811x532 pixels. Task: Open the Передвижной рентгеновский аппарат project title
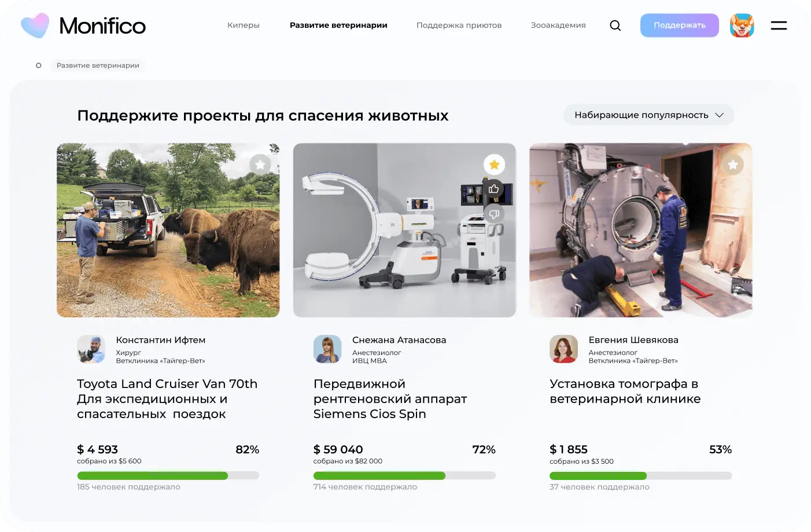tap(390, 399)
